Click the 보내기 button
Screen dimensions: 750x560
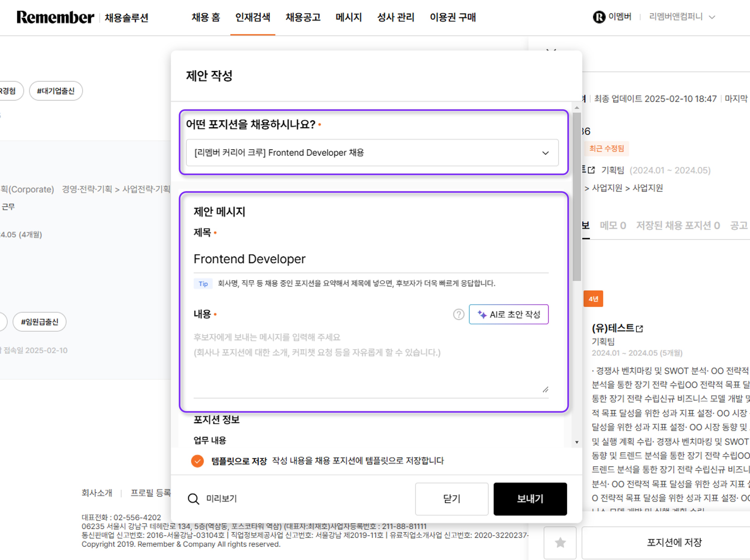coord(530,499)
